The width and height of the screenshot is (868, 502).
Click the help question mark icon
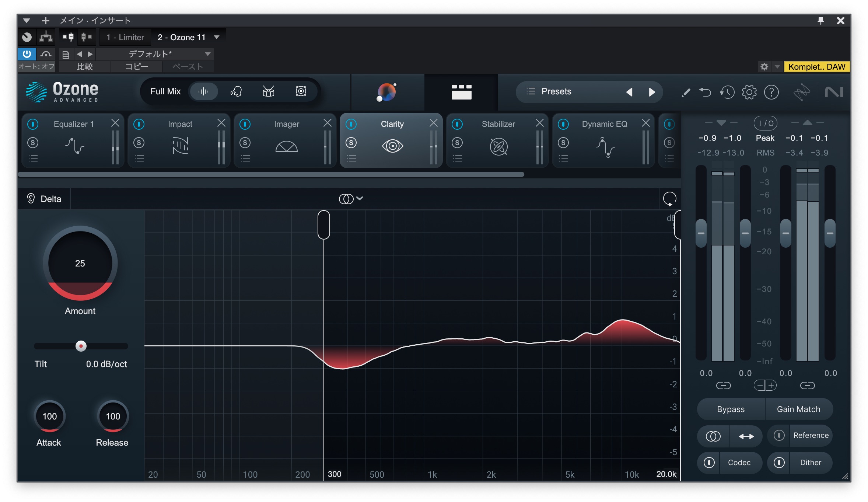(771, 92)
